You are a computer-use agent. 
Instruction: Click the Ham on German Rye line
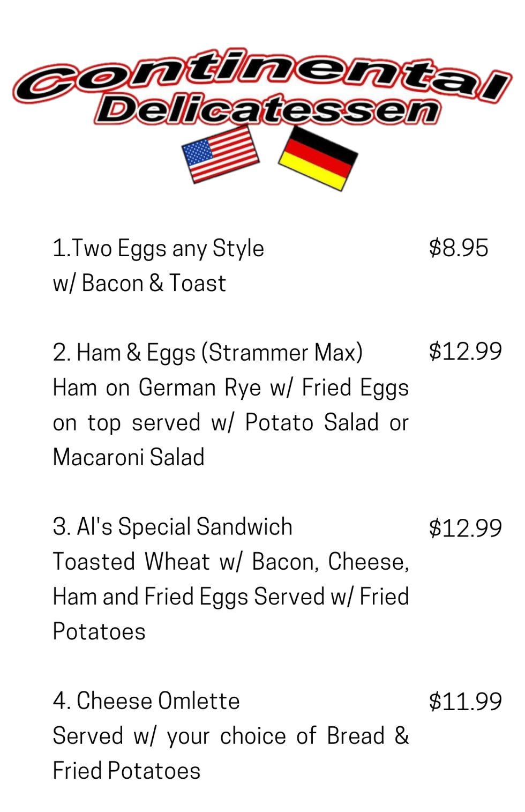[230, 388]
